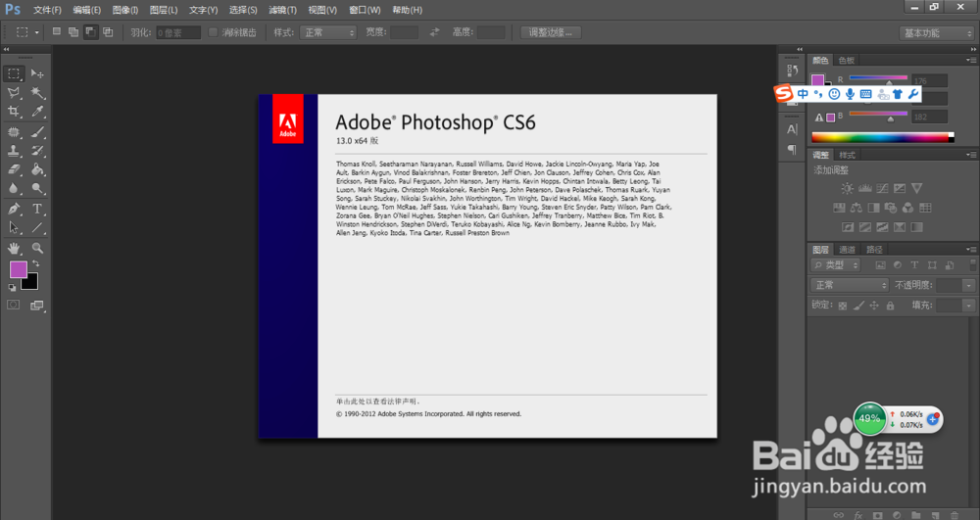The image size is (980, 520).
Task: Open the 基本功能 workspace dropdown
Action: click(x=936, y=33)
